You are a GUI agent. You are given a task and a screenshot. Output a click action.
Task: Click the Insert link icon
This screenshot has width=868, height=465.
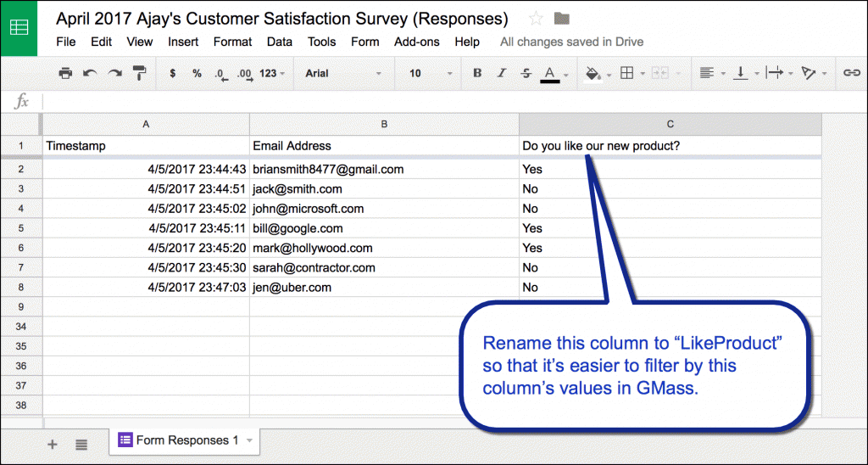pos(851,74)
